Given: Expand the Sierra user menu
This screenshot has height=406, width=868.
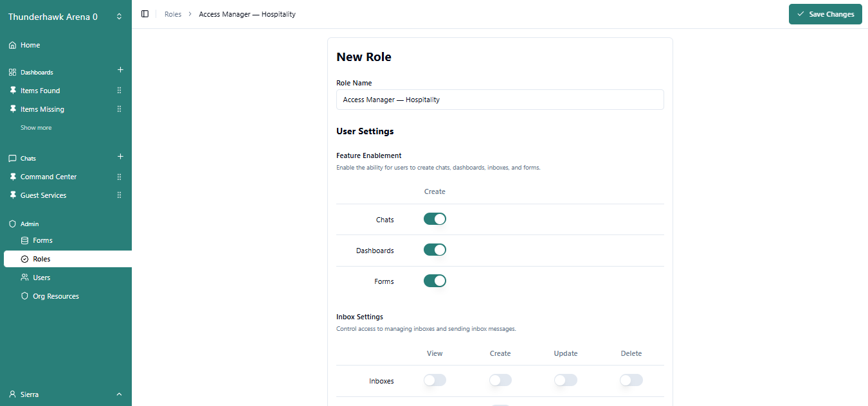Looking at the screenshot, I should (x=66, y=394).
